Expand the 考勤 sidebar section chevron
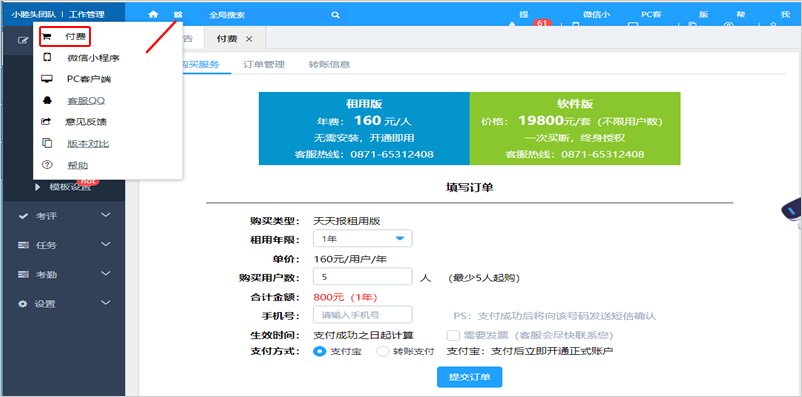The width and height of the screenshot is (802, 397). 105,274
